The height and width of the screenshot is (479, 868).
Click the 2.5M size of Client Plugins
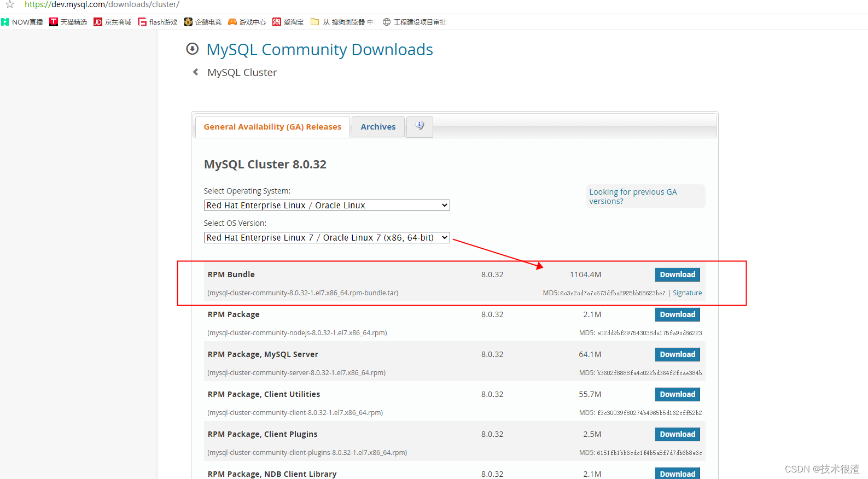[592, 434]
